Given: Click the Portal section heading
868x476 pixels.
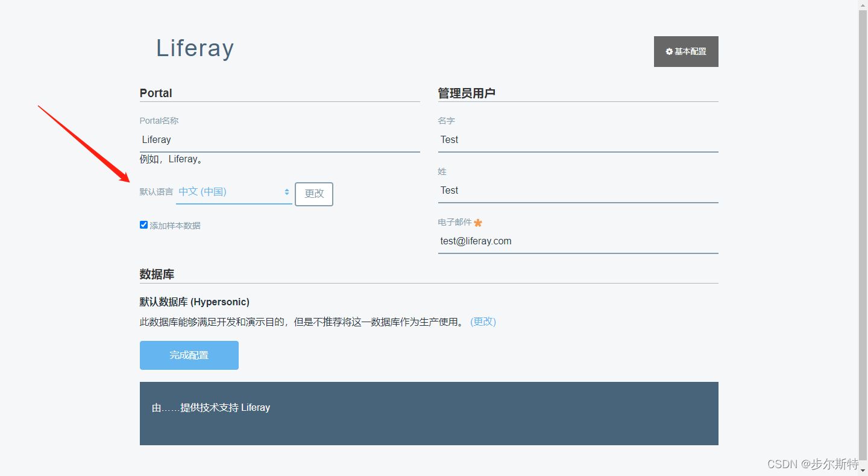Looking at the screenshot, I should point(156,93).
